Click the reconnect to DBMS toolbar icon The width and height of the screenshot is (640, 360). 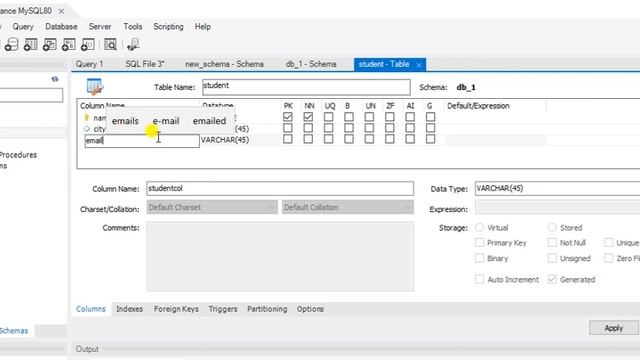pos(133,44)
